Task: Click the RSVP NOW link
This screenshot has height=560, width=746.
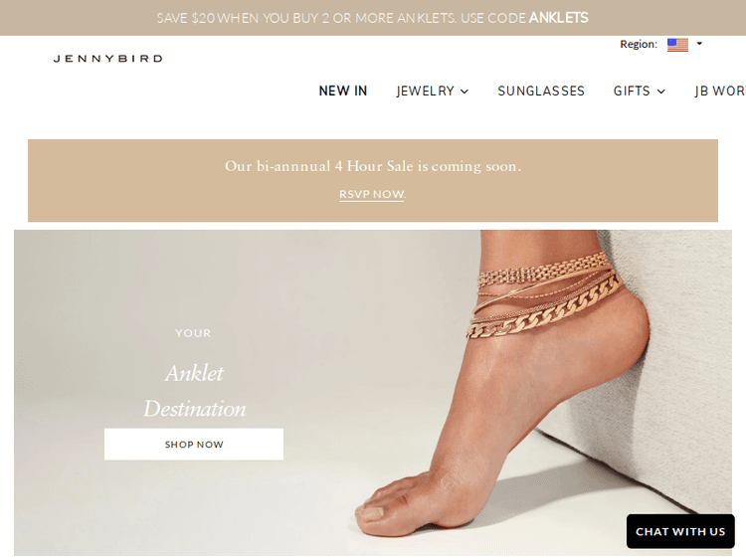Action: (x=372, y=194)
